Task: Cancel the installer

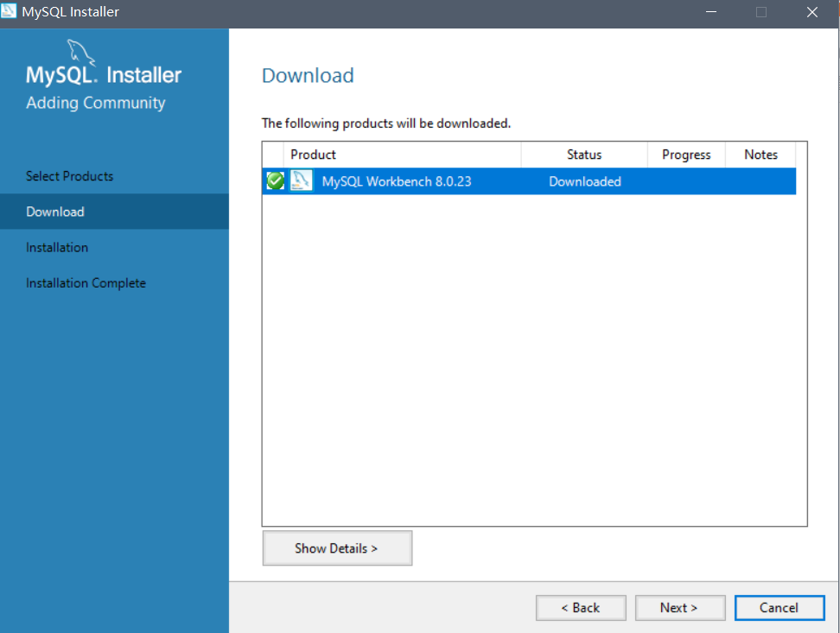Action: tap(780, 608)
